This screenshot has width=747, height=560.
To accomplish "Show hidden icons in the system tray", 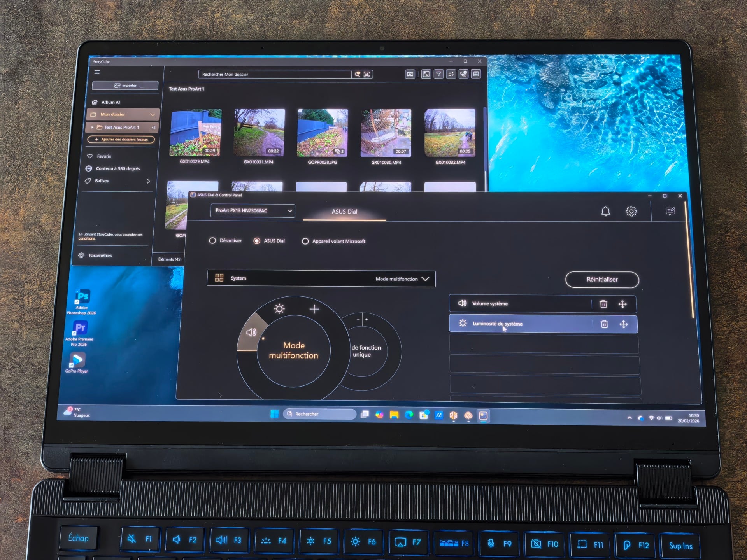I will point(630,418).
